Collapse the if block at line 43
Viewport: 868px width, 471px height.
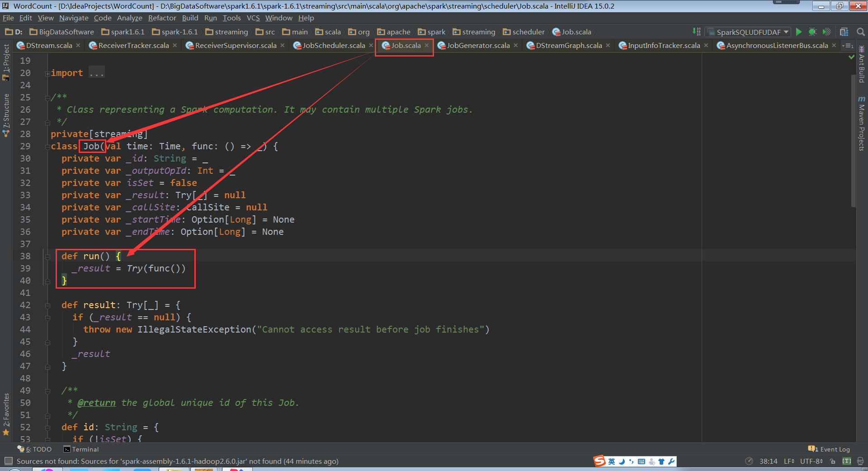tap(47, 318)
